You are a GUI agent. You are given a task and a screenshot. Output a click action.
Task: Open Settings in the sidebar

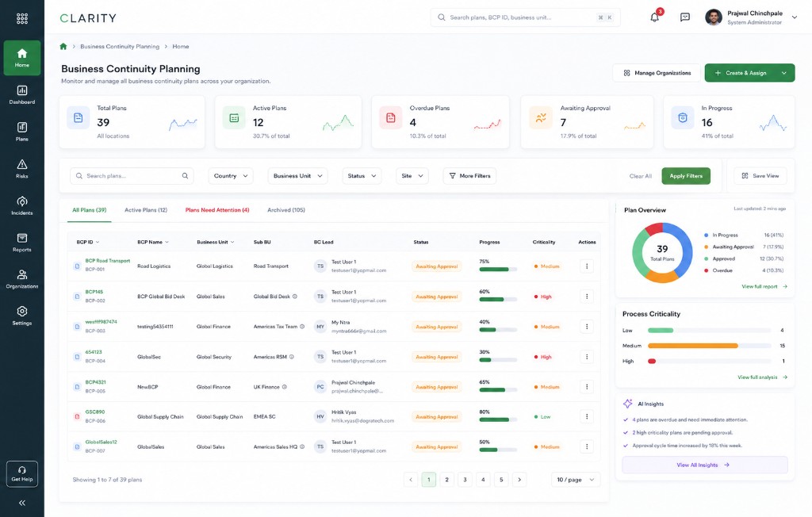21,316
